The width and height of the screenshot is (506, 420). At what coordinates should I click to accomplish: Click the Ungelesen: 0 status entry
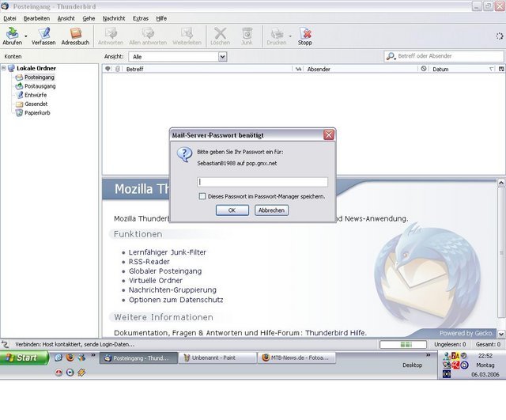[450, 344]
